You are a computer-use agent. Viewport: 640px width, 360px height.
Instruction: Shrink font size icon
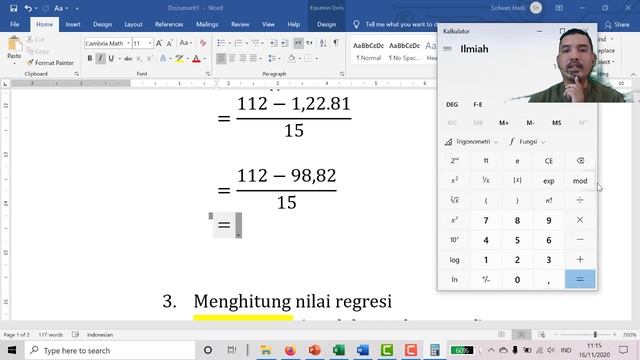[170, 43]
